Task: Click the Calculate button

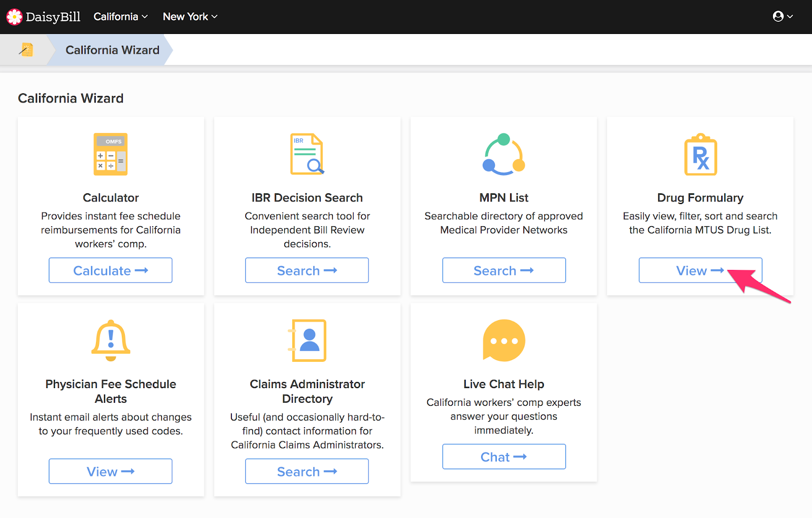Action: tap(111, 270)
